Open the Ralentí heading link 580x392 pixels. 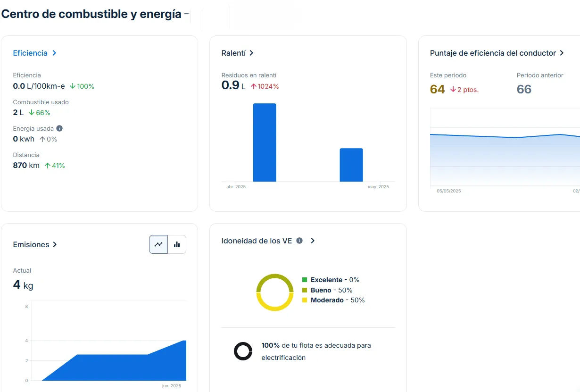pyautogui.click(x=233, y=53)
